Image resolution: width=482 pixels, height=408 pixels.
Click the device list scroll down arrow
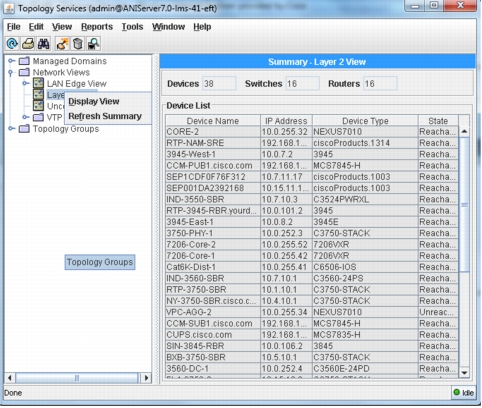tap(464, 373)
